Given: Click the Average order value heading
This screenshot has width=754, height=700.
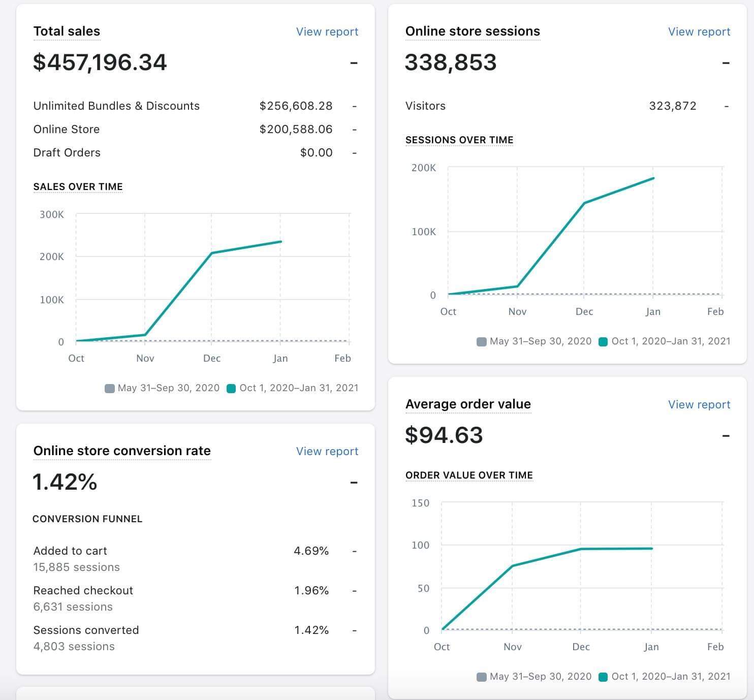Looking at the screenshot, I should 467,404.
